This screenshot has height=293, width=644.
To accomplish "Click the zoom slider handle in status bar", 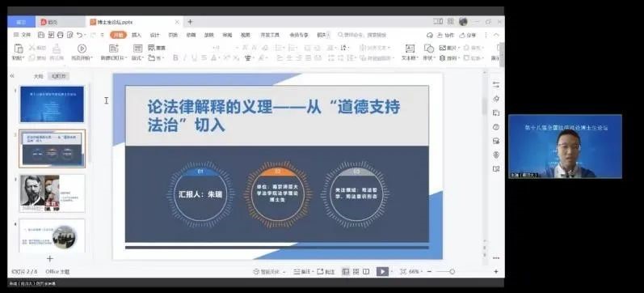I will click(x=452, y=272).
